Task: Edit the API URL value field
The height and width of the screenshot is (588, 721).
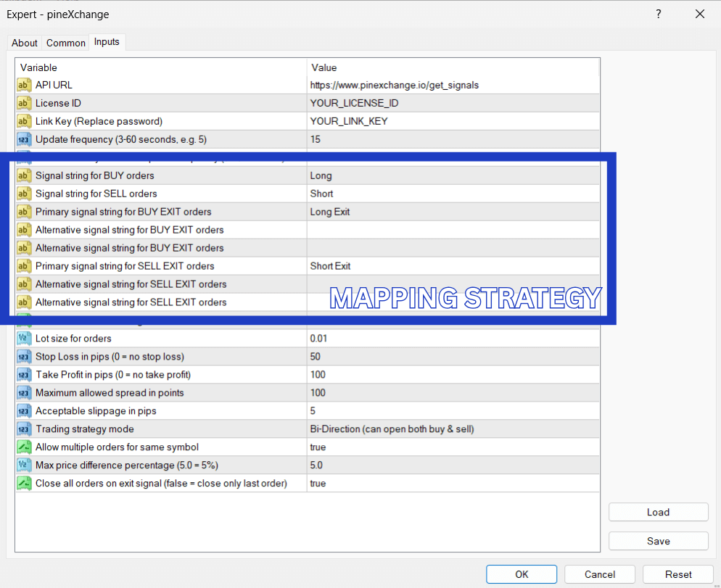Action: click(x=453, y=85)
